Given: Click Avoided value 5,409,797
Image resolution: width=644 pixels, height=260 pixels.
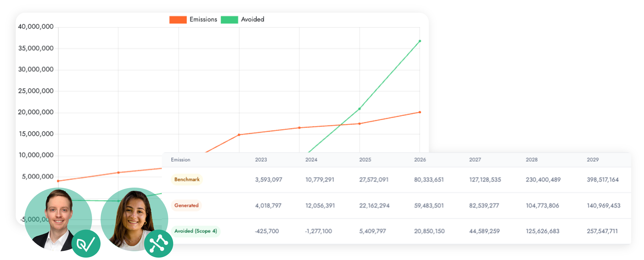Looking at the screenshot, I should [373, 231].
